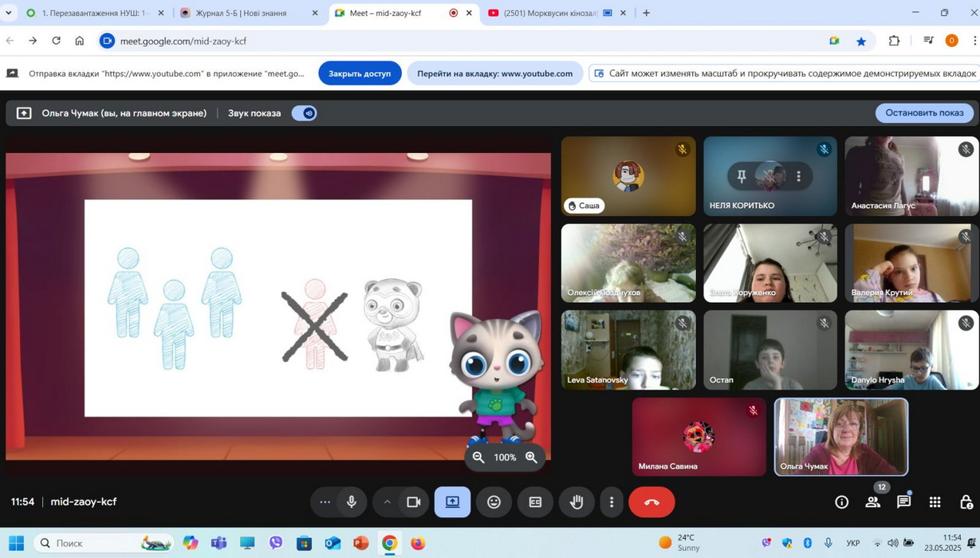This screenshot has width=980, height=558.
Task: Select the Meet – mid-zaoy-kcf tab
Action: (x=403, y=13)
